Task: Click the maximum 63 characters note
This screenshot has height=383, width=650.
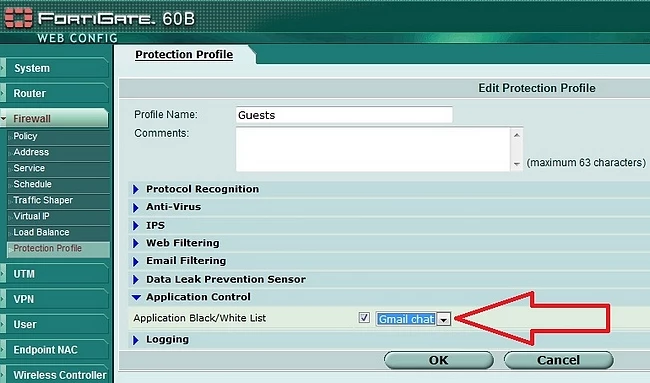Action: click(586, 162)
